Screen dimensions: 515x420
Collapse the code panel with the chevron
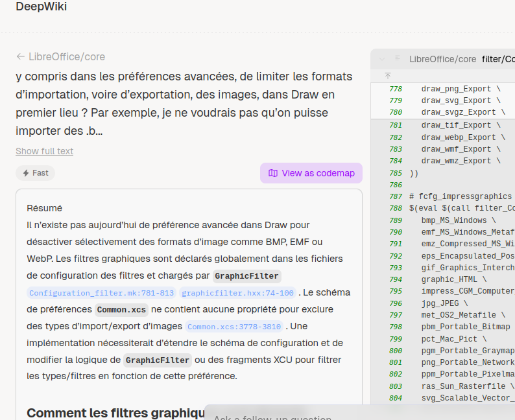point(383,59)
